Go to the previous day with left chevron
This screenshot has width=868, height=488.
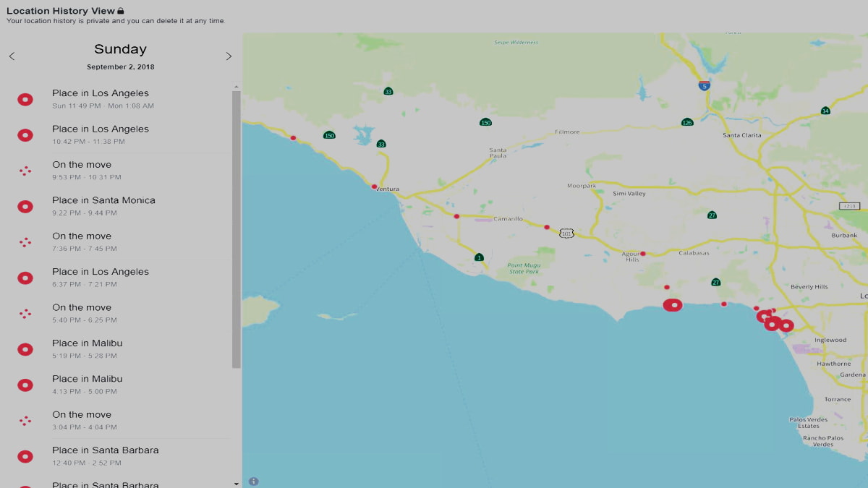pyautogui.click(x=12, y=56)
